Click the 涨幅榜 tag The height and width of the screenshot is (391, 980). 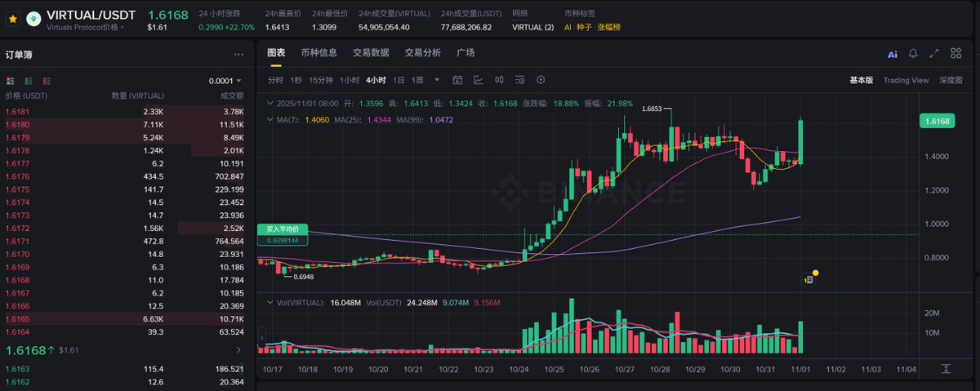[x=610, y=27]
